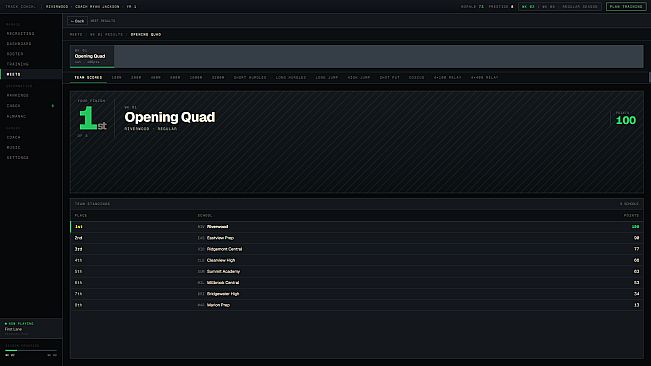This screenshot has height=366, width=651.
Task: Click the Meets breadcrumb link
Action: tap(76, 34)
